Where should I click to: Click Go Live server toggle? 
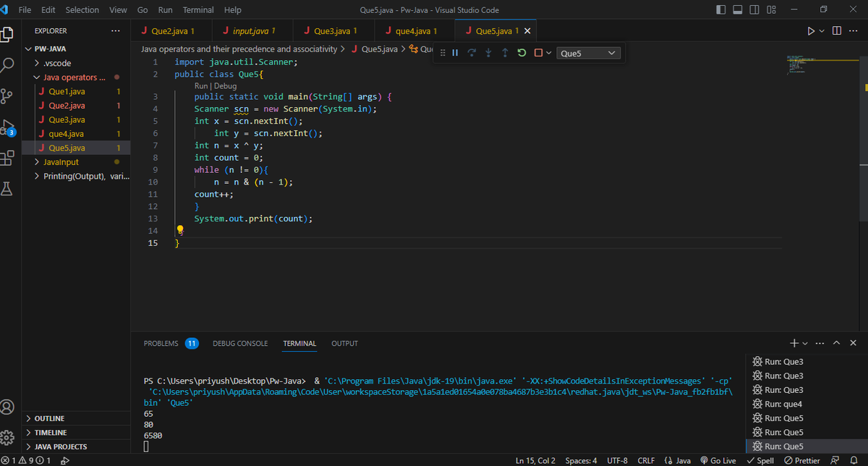pos(718,460)
